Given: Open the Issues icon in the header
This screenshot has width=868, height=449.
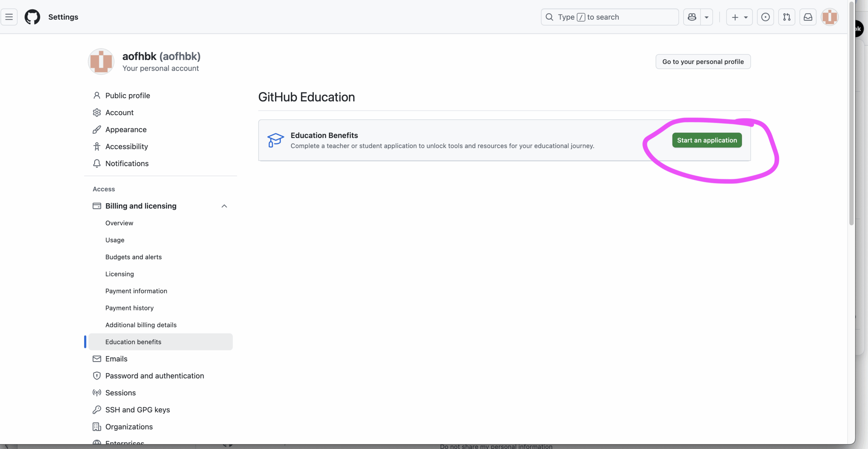Looking at the screenshot, I should coord(765,17).
